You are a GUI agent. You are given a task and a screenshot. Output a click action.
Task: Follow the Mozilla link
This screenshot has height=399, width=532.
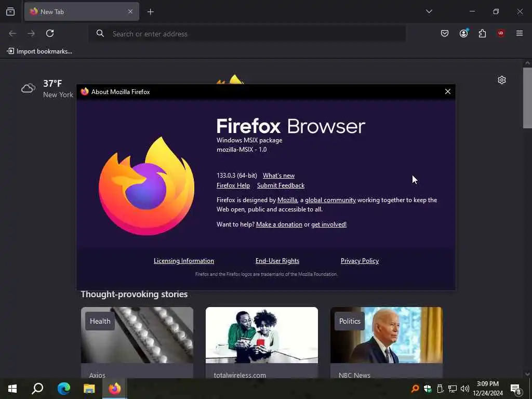[x=287, y=200]
